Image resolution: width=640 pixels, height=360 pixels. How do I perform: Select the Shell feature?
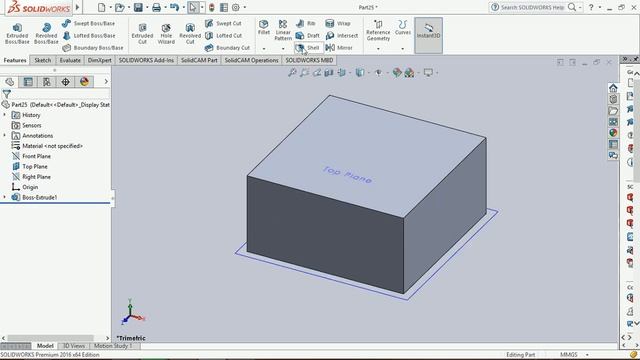(x=308, y=48)
